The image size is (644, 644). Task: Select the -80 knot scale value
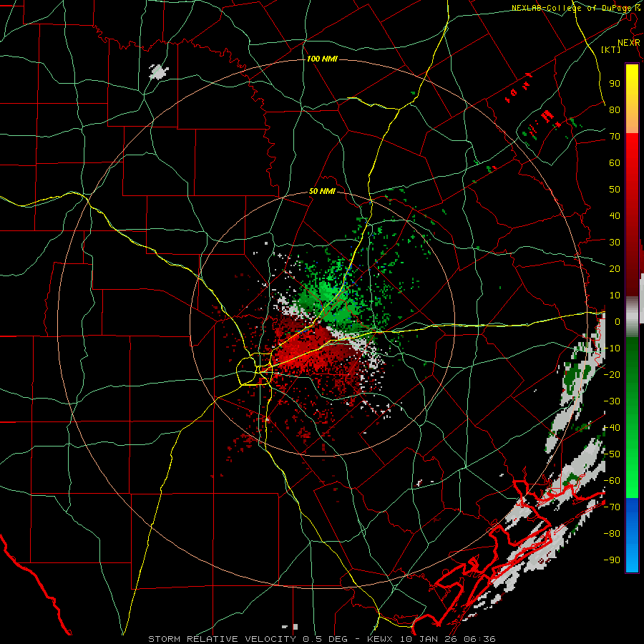[612, 534]
